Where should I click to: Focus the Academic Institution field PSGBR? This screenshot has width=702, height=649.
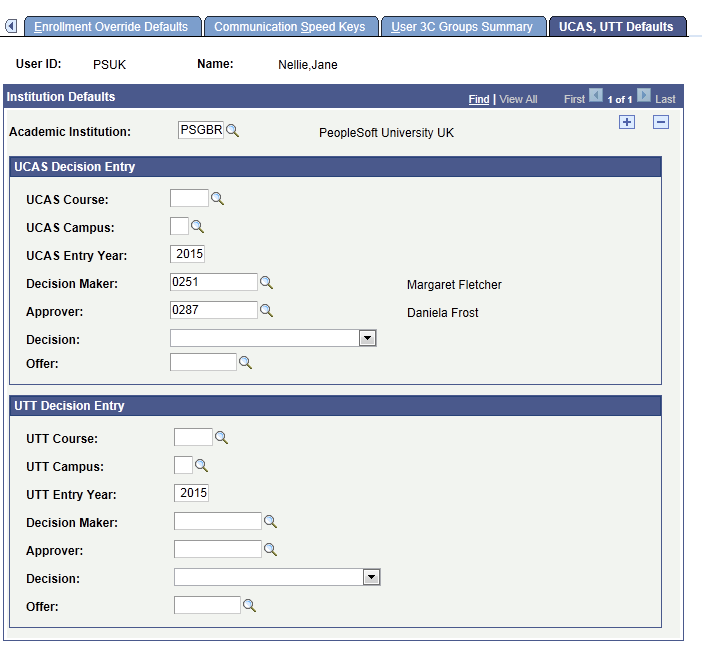[x=201, y=130]
